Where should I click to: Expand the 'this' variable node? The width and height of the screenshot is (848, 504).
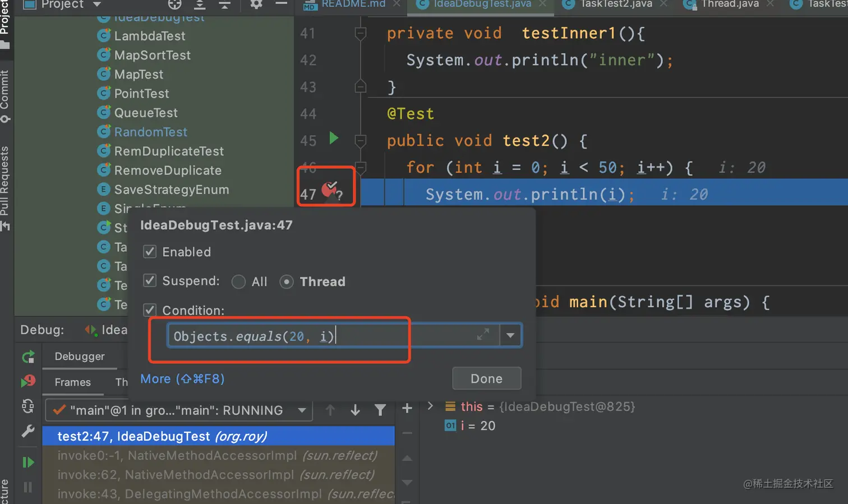point(430,406)
